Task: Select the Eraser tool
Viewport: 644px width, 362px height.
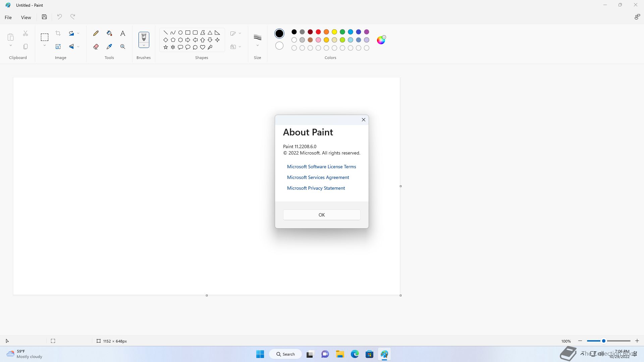Action: point(96,47)
